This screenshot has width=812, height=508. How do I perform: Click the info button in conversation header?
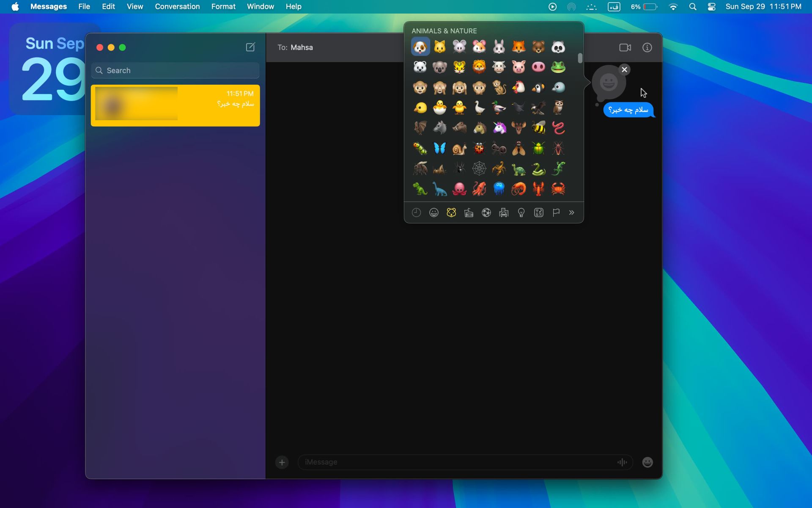tap(647, 47)
